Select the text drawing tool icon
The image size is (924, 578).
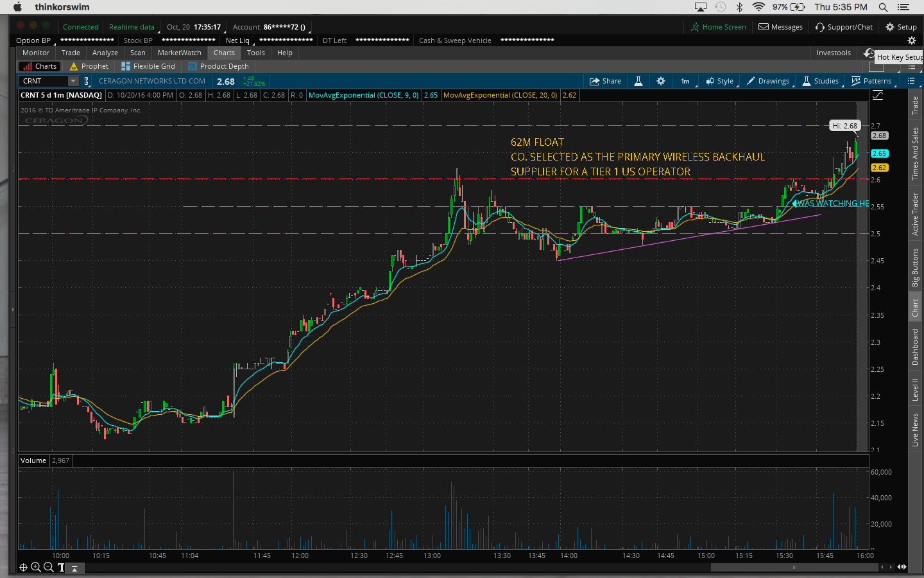click(x=62, y=567)
